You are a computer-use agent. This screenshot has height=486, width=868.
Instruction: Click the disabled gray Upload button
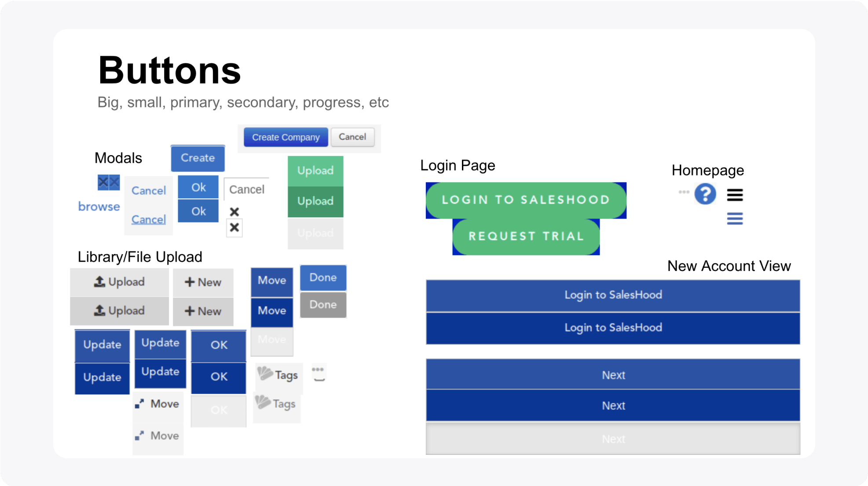click(x=315, y=233)
